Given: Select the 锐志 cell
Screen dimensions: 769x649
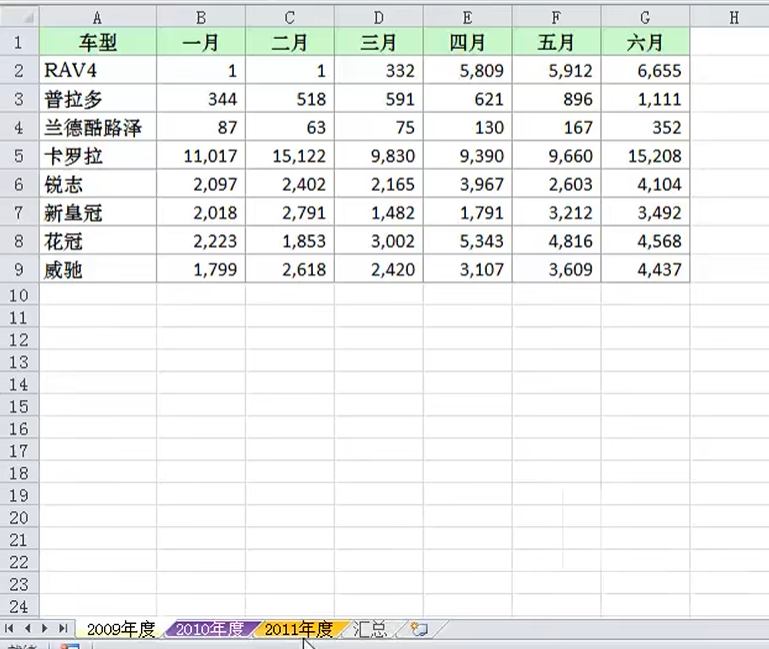Looking at the screenshot, I should click(98, 184).
